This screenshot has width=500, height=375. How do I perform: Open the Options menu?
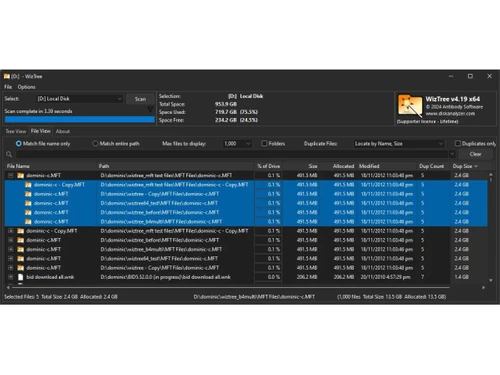pos(26,87)
